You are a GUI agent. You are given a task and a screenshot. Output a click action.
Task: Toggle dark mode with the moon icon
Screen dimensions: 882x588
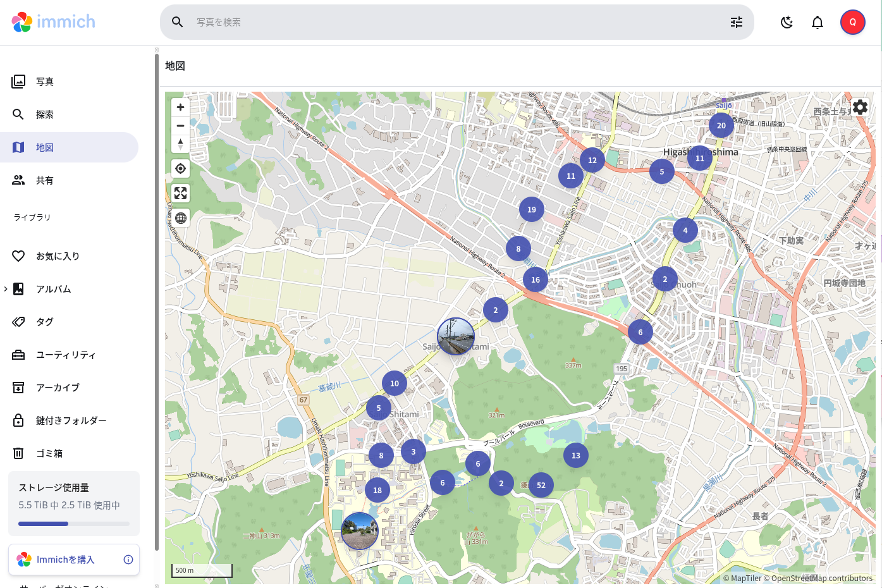(787, 22)
